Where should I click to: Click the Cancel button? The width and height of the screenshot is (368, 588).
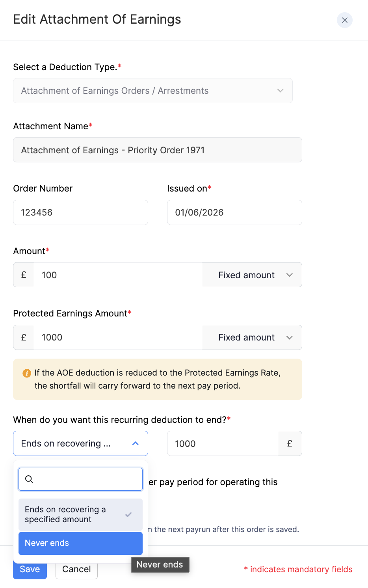click(x=76, y=569)
